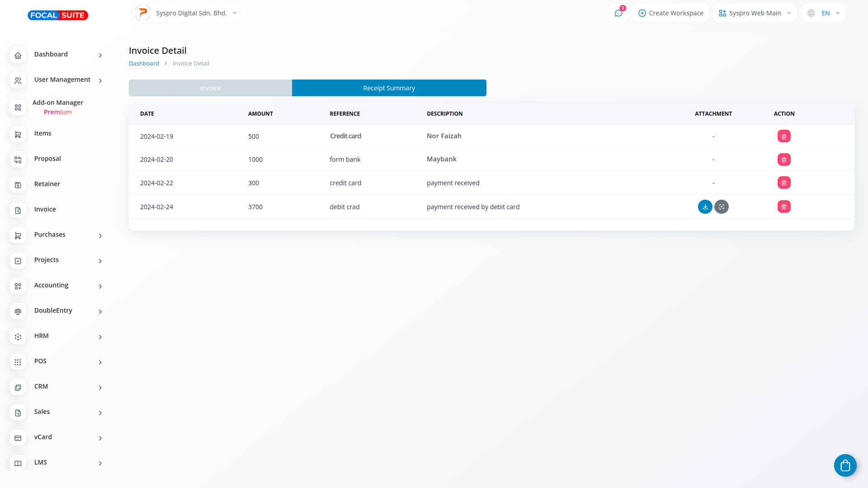Preview attachment for debit crad payment

click(722, 207)
